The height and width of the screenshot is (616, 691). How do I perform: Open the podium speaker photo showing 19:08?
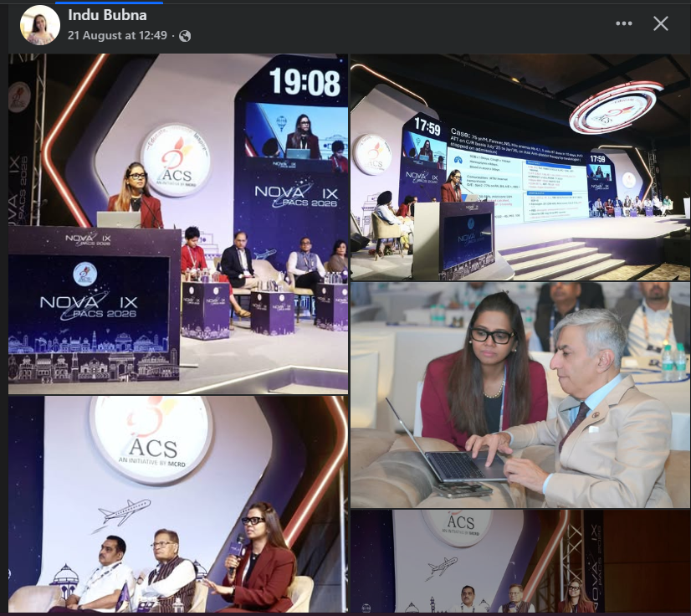178,224
